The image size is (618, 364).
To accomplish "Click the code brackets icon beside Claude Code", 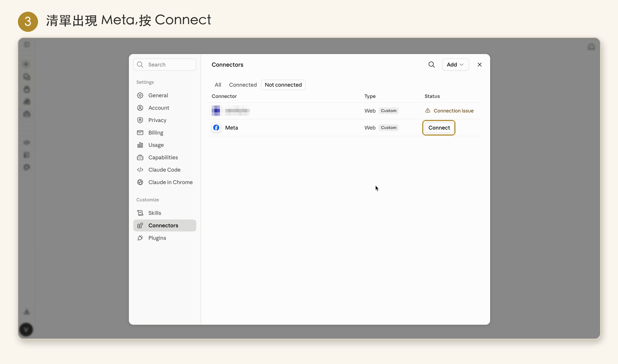I will [x=140, y=170].
